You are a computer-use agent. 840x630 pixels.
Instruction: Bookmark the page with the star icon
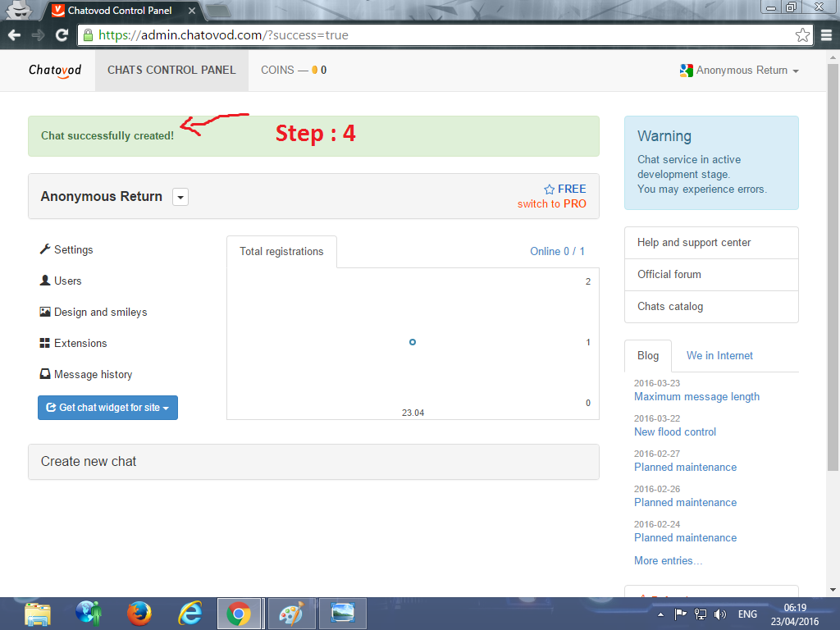(x=802, y=35)
